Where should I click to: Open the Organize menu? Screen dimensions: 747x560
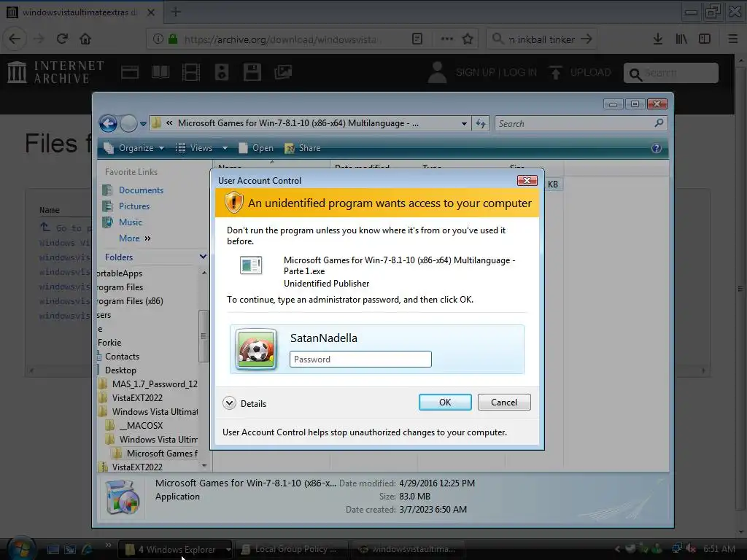point(134,148)
